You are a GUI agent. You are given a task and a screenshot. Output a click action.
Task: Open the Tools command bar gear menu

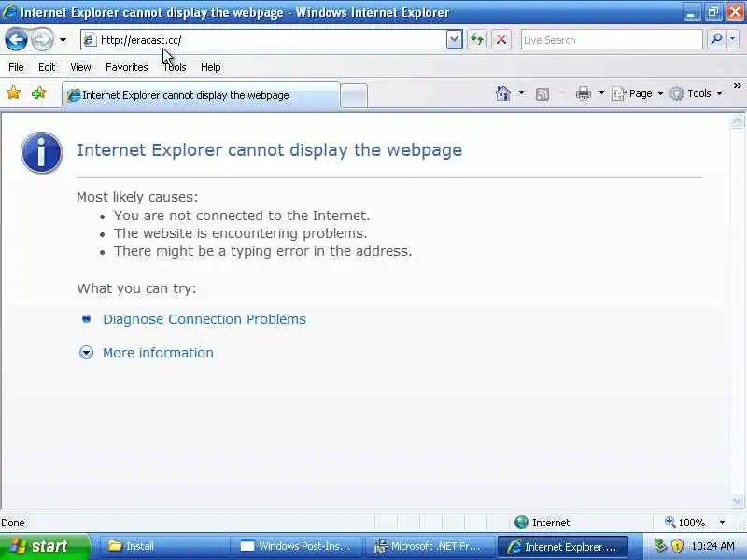(696, 93)
